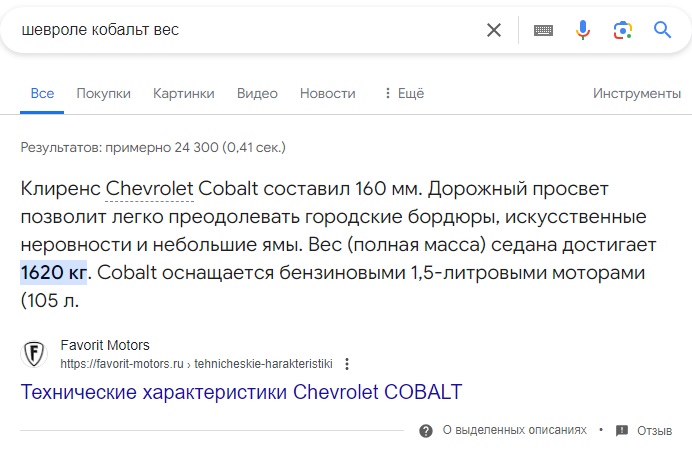The image size is (692, 451).
Task: Open the three-dot menu beside favorit-motors URL
Action: pos(347,364)
